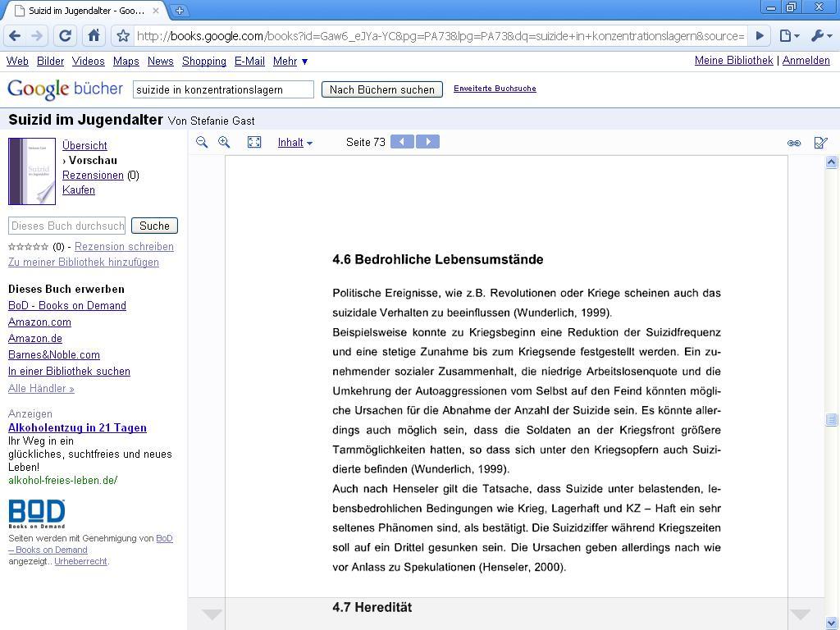Image resolution: width=840 pixels, height=630 pixels.
Task: Open the Alkoholentzug in 21 Tagen ad
Action: pos(77,427)
